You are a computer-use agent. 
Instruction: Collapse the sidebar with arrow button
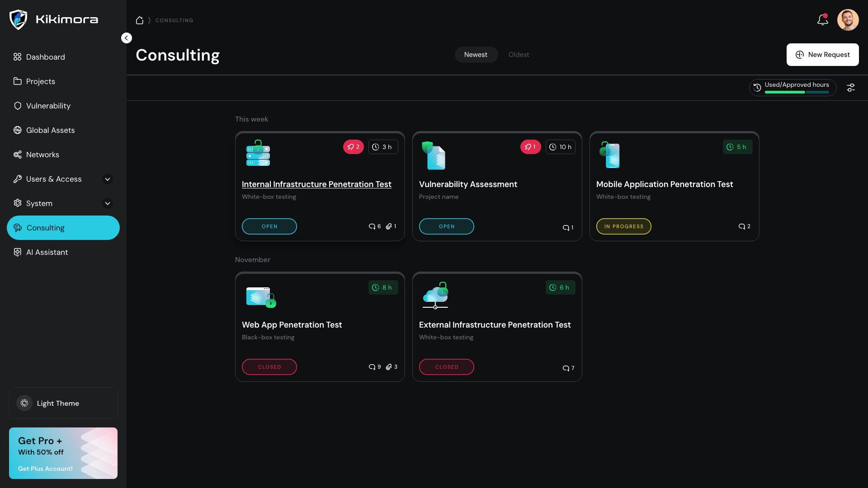click(x=127, y=38)
